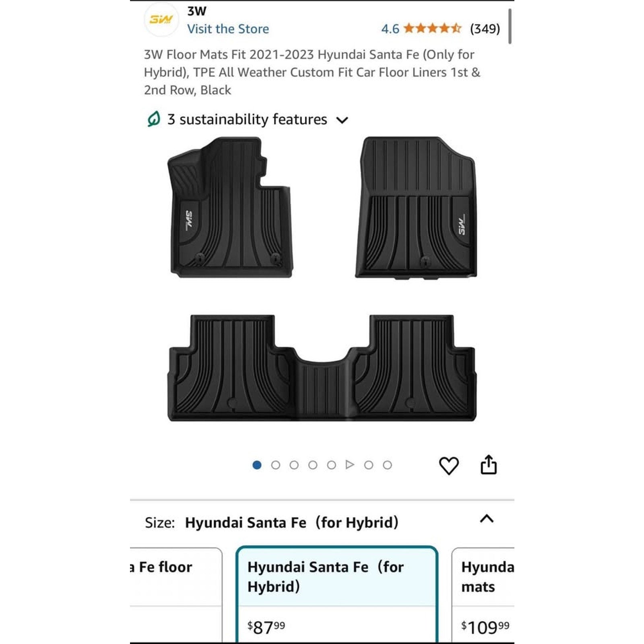Select the partially visible Fe floor option
This screenshot has width=644, height=644.
point(175,592)
